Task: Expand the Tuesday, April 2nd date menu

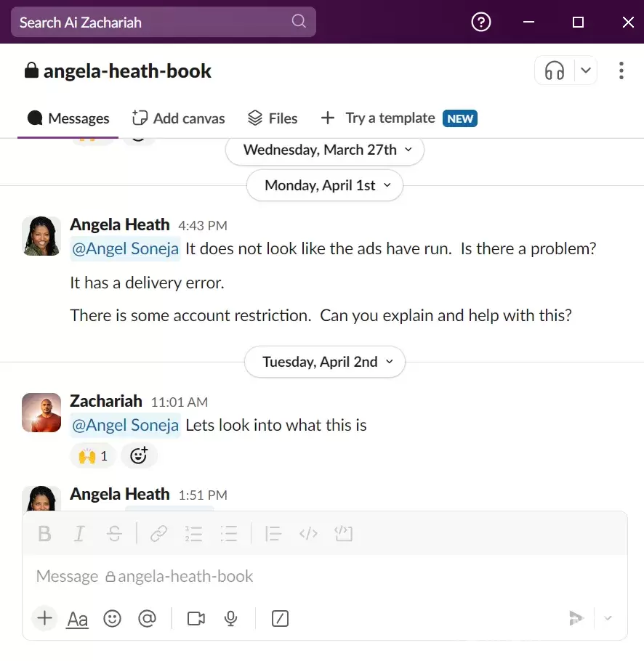Action: [325, 362]
